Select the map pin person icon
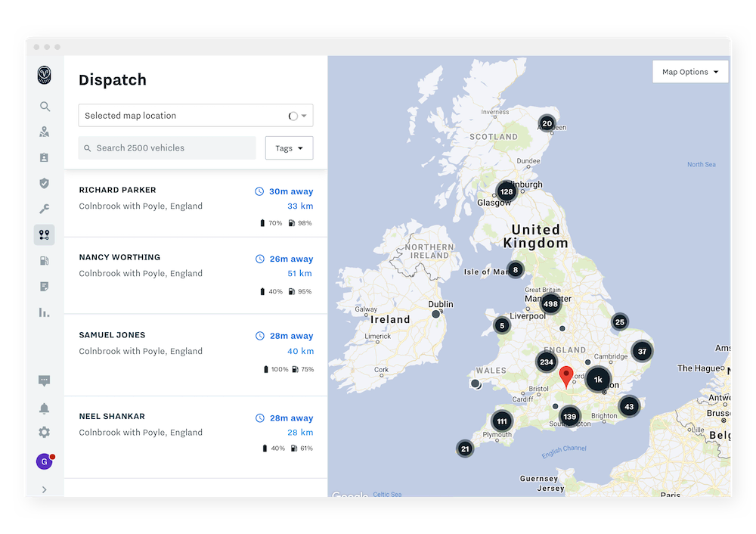Screen dimensions: 756x534 pyautogui.click(x=45, y=132)
